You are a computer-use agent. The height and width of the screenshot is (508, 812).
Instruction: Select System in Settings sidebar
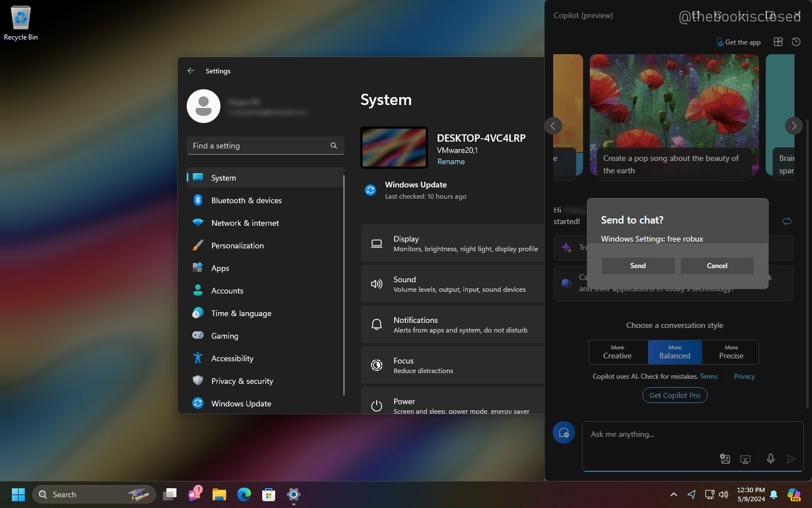[x=265, y=178]
